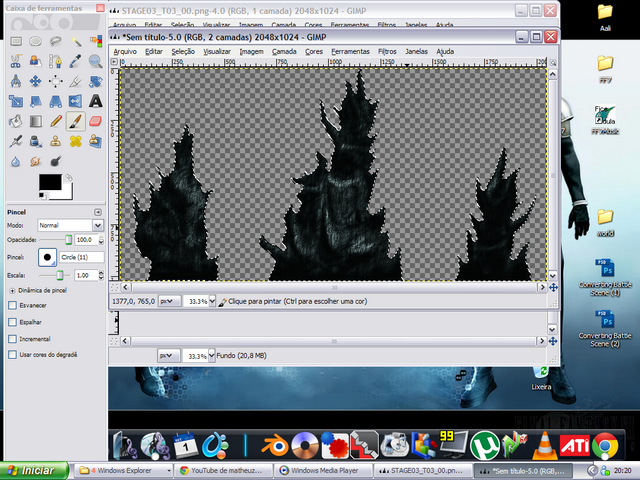Select the Rotate tool
The image size is (640, 480).
tap(96, 81)
